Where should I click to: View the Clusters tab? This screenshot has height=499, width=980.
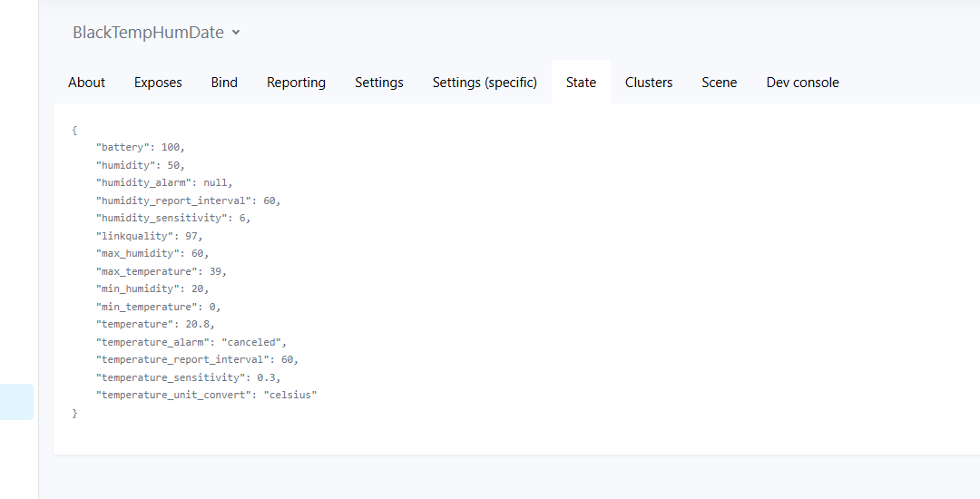click(x=649, y=83)
